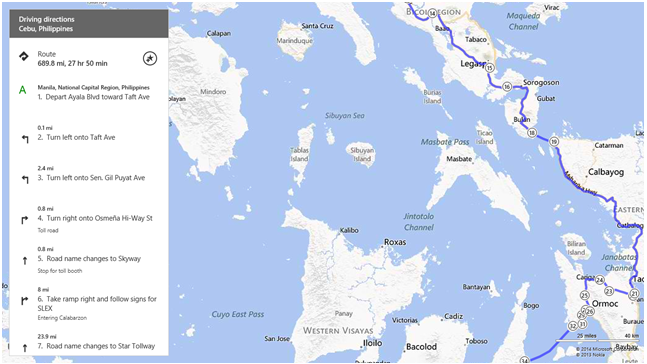Select waypoint marker 18 on the route
647x364 pixels.
click(x=532, y=133)
